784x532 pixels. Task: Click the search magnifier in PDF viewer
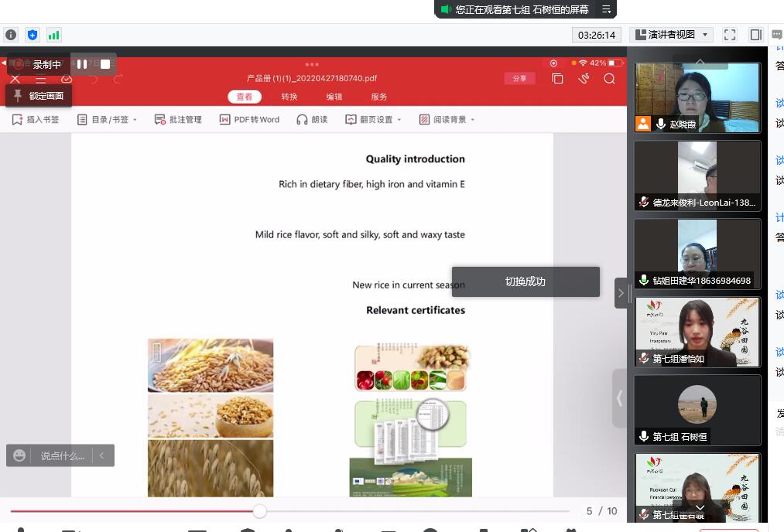(609, 78)
